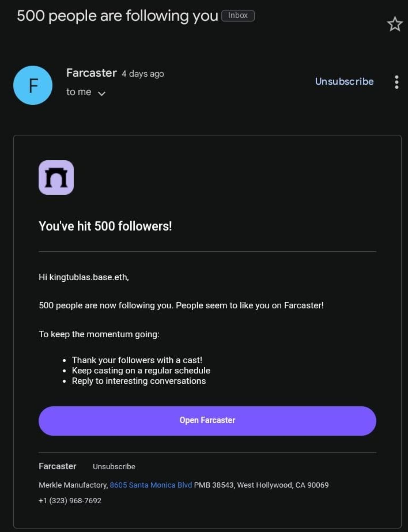This screenshot has height=532, width=408.
Task: Click the 'Merkle Manufactory' footer text
Action: pyautogui.click(x=73, y=485)
